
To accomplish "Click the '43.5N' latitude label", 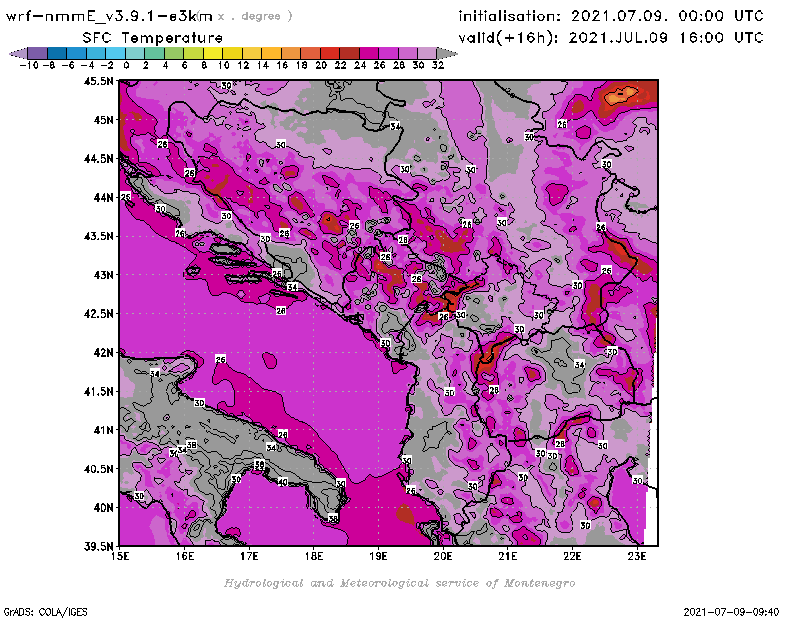I will click(98, 236).
